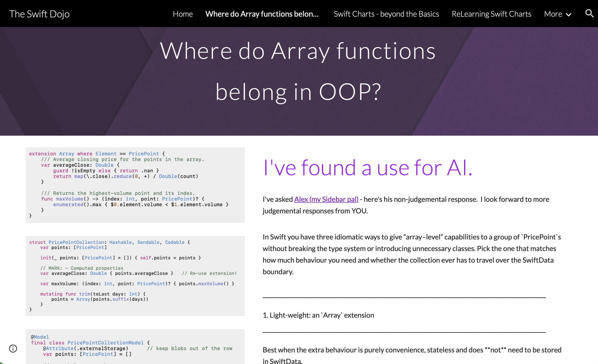The height and width of the screenshot is (364, 598).
Task: Open Where do Array functions belong nav item
Action: point(262,14)
